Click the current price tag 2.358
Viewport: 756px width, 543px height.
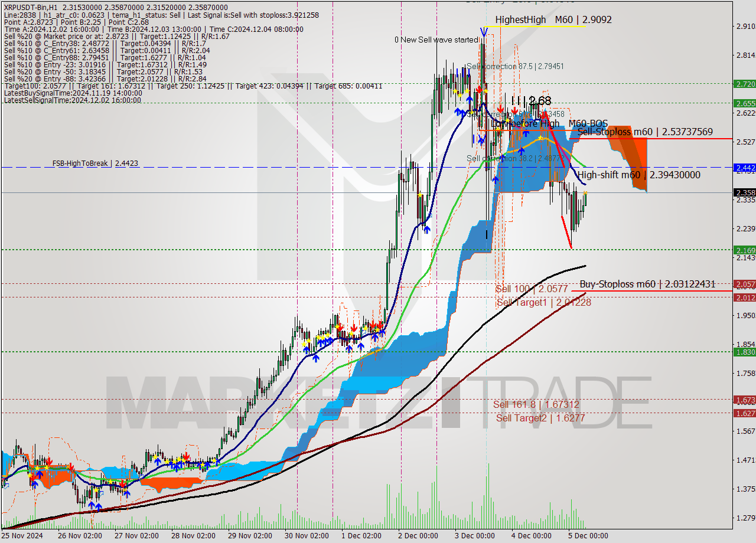[745, 192]
